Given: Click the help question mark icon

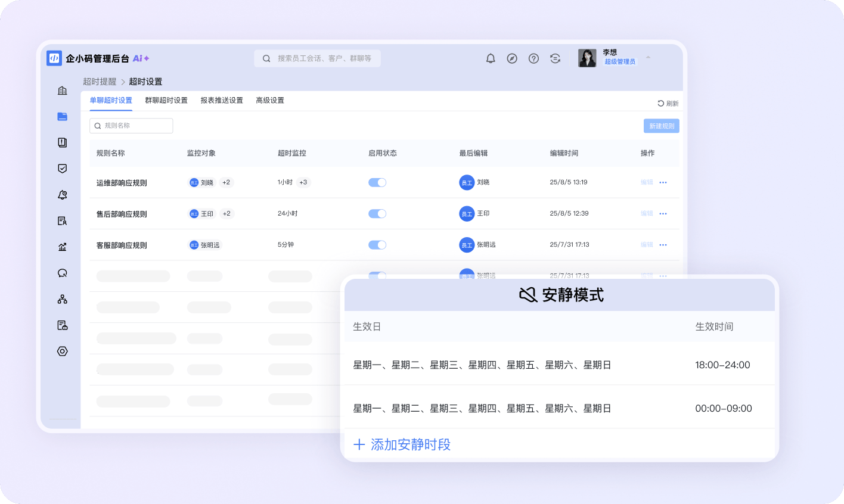Looking at the screenshot, I should point(533,58).
